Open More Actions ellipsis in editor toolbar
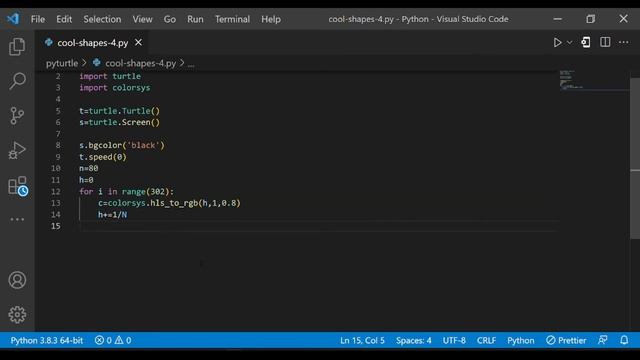640x360 pixels. coord(624,42)
